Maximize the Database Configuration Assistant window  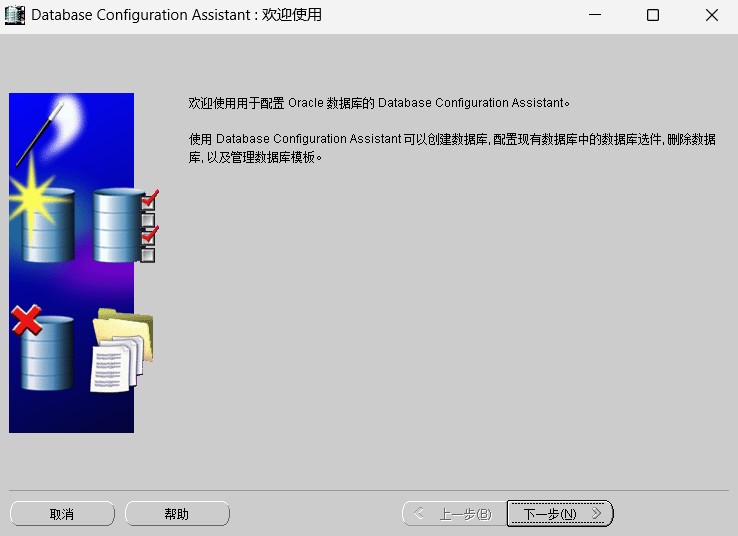[x=653, y=15]
